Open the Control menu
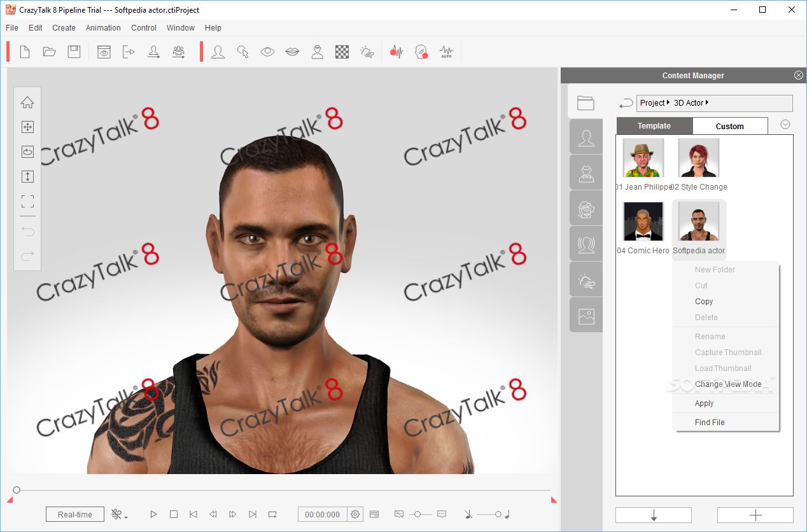The height and width of the screenshot is (532, 807). point(144,28)
